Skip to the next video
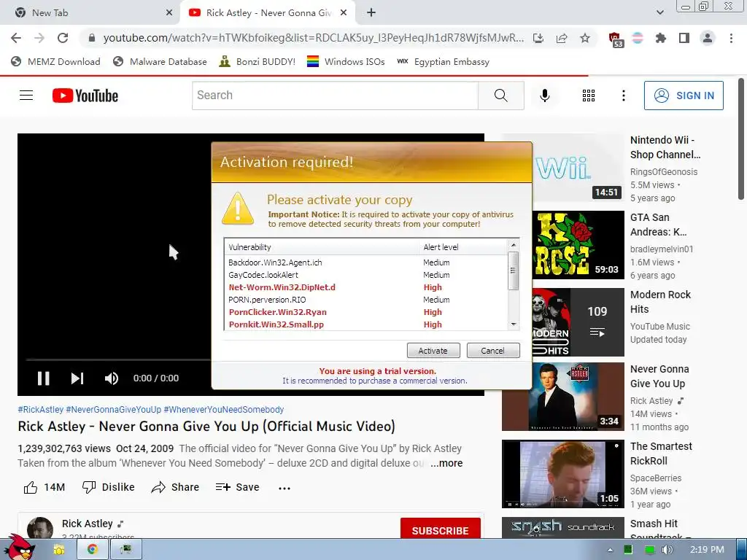The height and width of the screenshot is (560, 747). [77, 378]
